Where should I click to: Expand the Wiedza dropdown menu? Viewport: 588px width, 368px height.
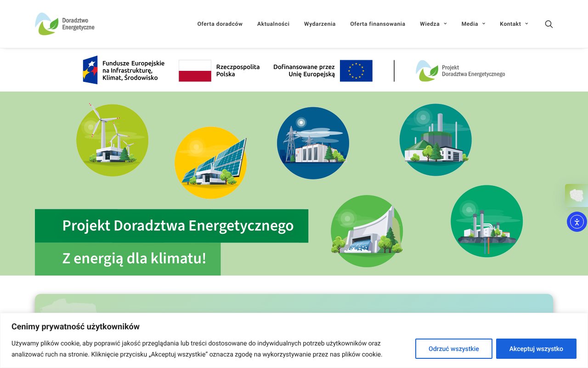(430, 23)
